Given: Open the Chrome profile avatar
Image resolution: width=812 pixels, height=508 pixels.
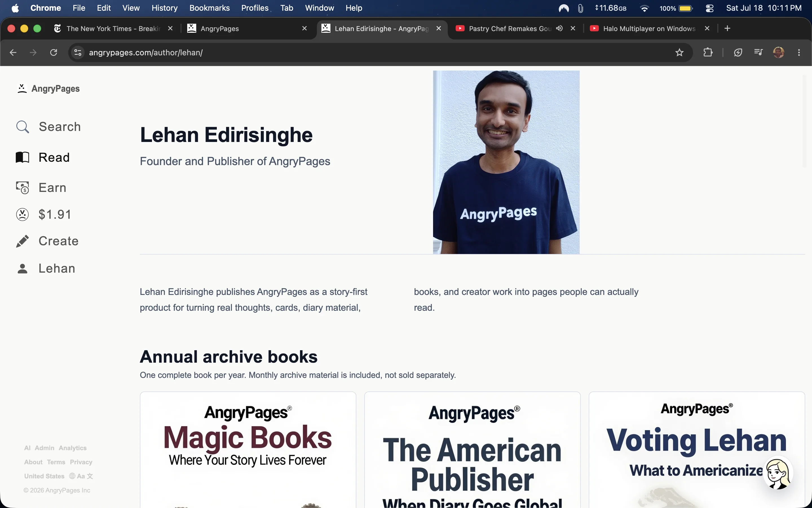Looking at the screenshot, I should coord(778,52).
